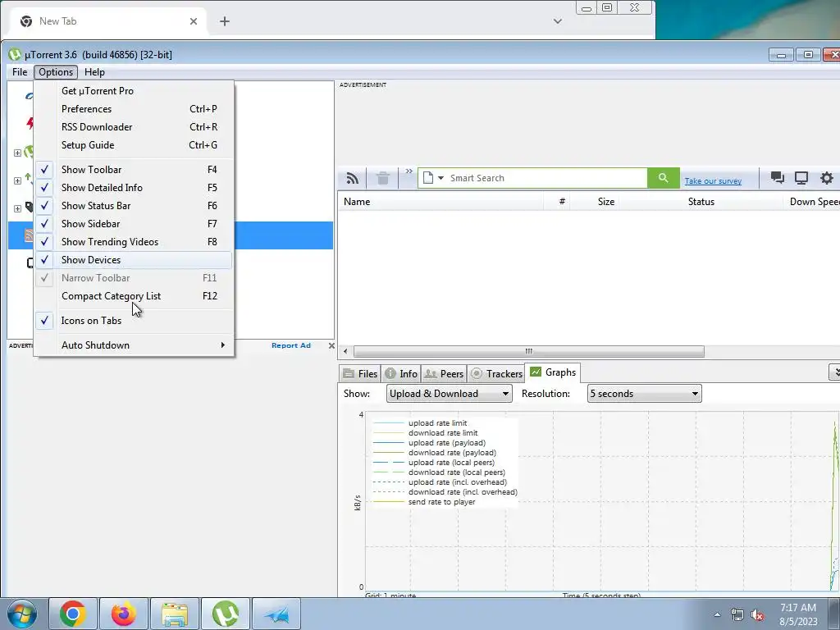Screen dimensions: 840x630
Task: Click the muted speaker tray icon
Action: click(757, 614)
